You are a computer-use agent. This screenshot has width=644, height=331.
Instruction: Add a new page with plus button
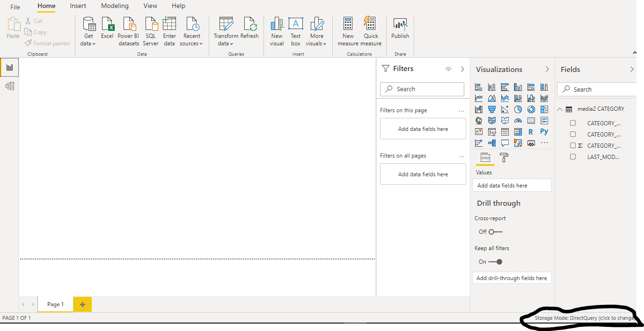[82, 304]
